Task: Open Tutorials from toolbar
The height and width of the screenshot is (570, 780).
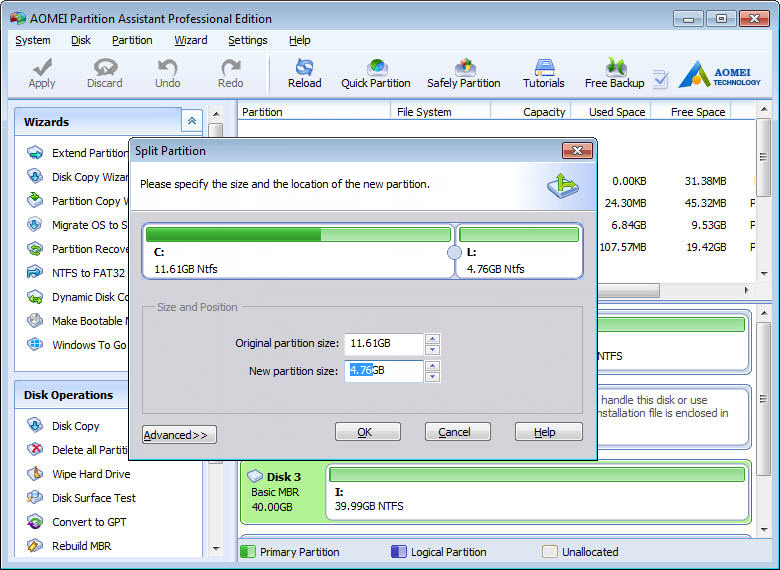Action: (544, 74)
